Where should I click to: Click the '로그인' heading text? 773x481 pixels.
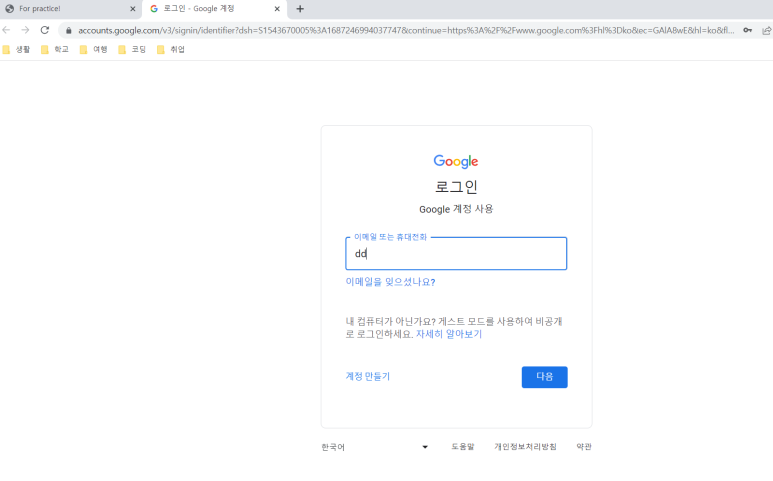[x=456, y=187]
